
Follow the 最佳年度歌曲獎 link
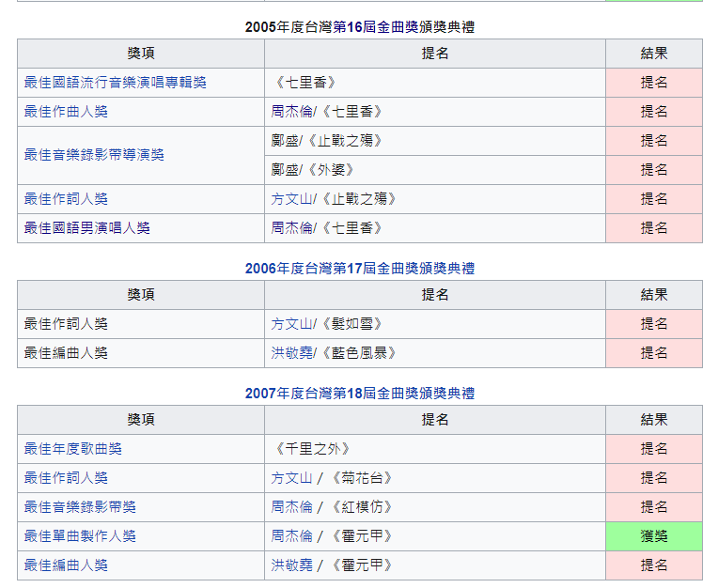tap(72, 449)
